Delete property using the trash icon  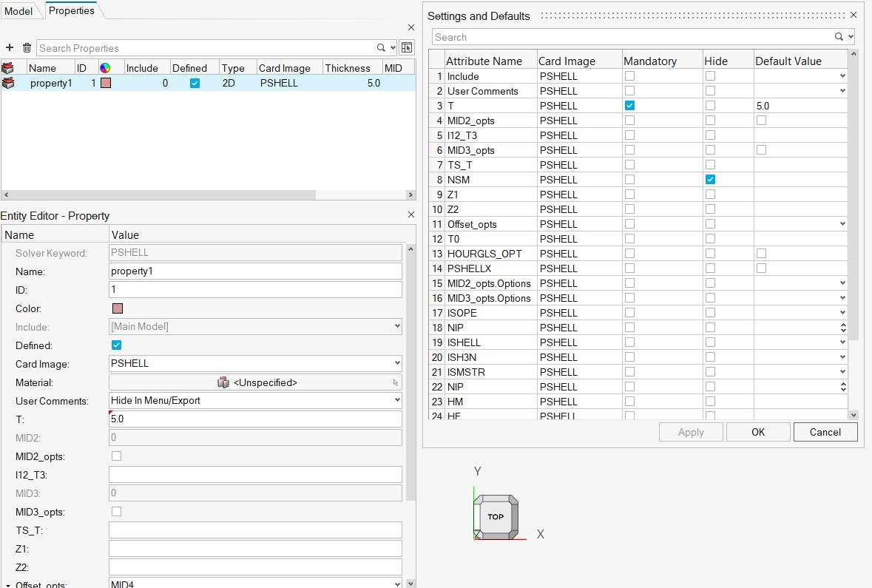(27, 48)
